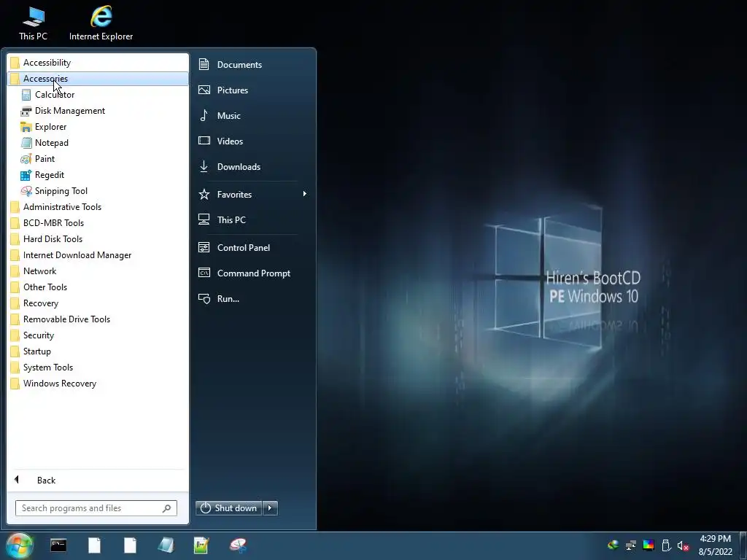Viewport: 747px width, 560px height.
Task: Click colorful display tray icon
Action: point(649,545)
